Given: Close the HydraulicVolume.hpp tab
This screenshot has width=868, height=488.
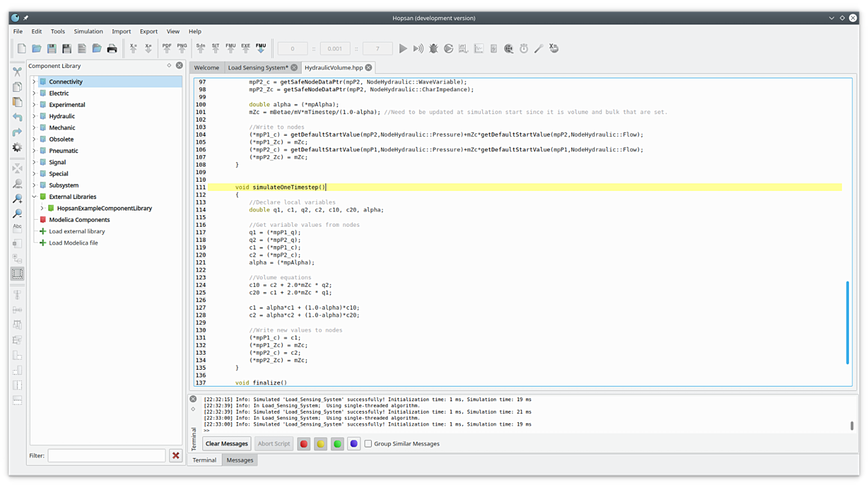Looking at the screenshot, I should [x=368, y=68].
